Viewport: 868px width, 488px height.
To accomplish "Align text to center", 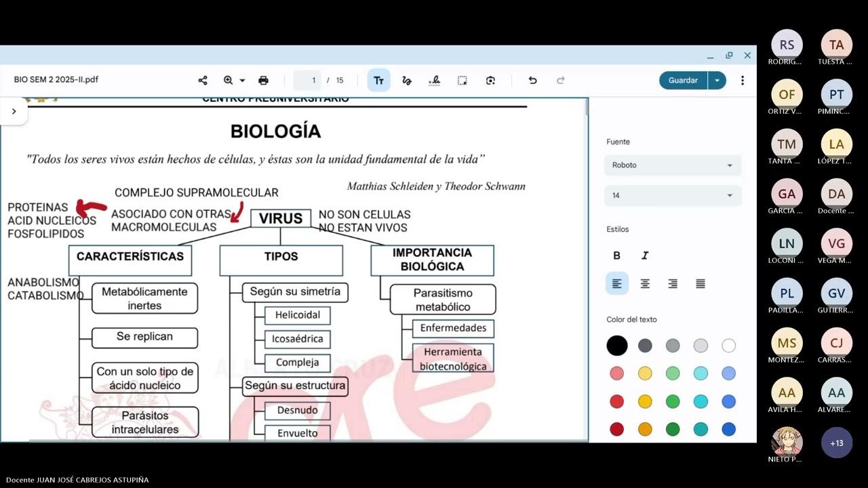I will (645, 284).
